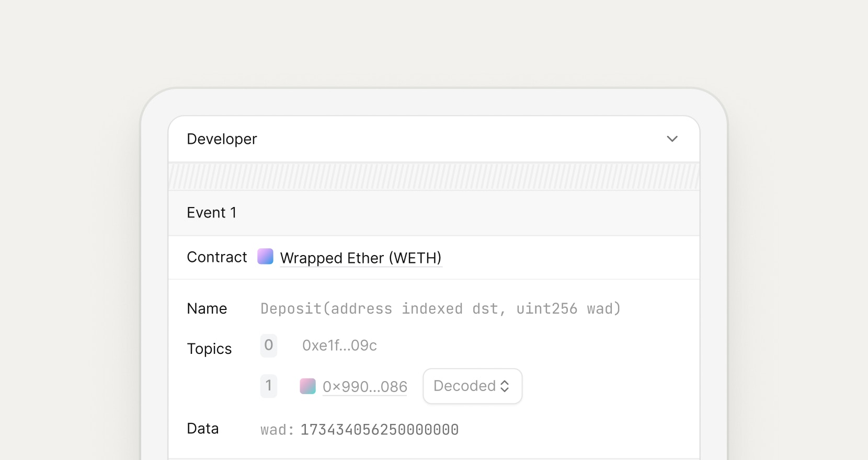This screenshot has width=868, height=460.
Task: Click the topic index 1 badge
Action: coord(269,386)
